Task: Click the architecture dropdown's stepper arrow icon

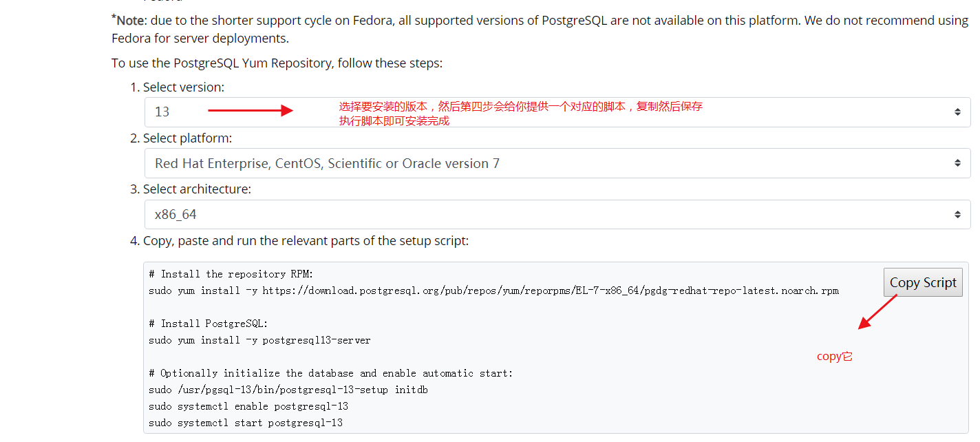Action: coord(957,214)
